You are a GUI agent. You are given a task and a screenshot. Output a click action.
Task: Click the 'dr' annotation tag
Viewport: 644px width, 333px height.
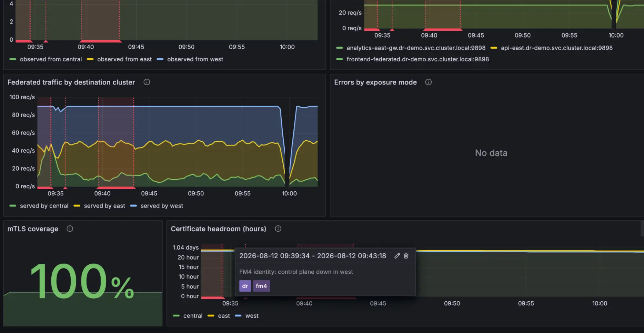[x=245, y=286]
